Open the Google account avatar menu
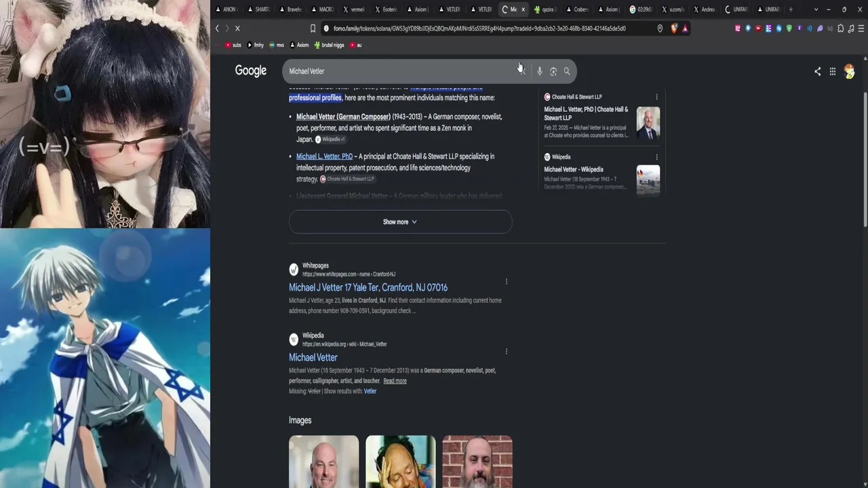 pos(849,71)
